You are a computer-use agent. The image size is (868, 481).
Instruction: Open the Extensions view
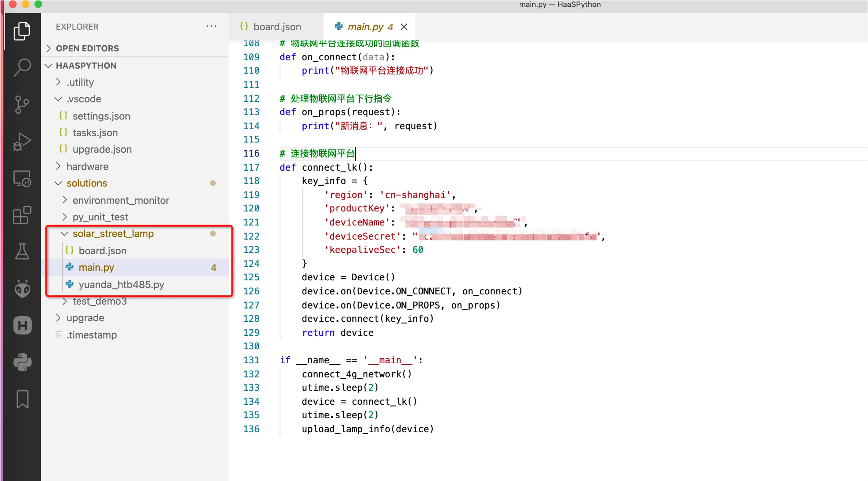(x=22, y=215)
